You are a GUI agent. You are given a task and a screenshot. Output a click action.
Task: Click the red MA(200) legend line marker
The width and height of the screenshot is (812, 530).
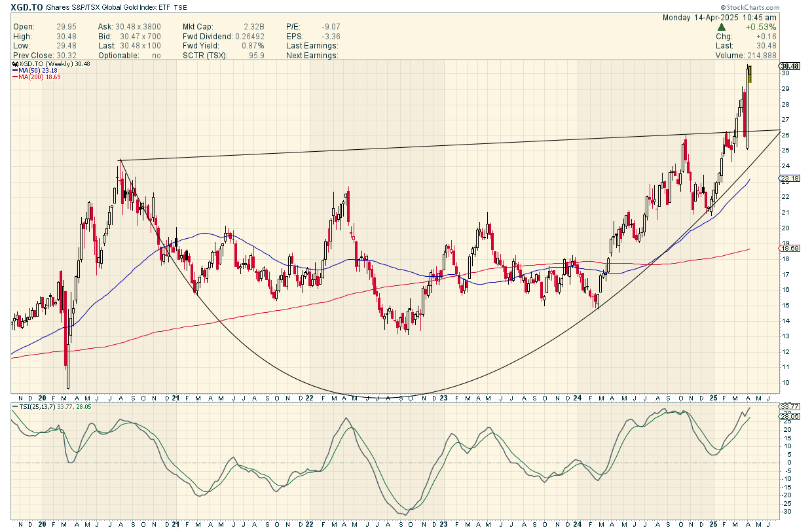[x=15, y=77]
